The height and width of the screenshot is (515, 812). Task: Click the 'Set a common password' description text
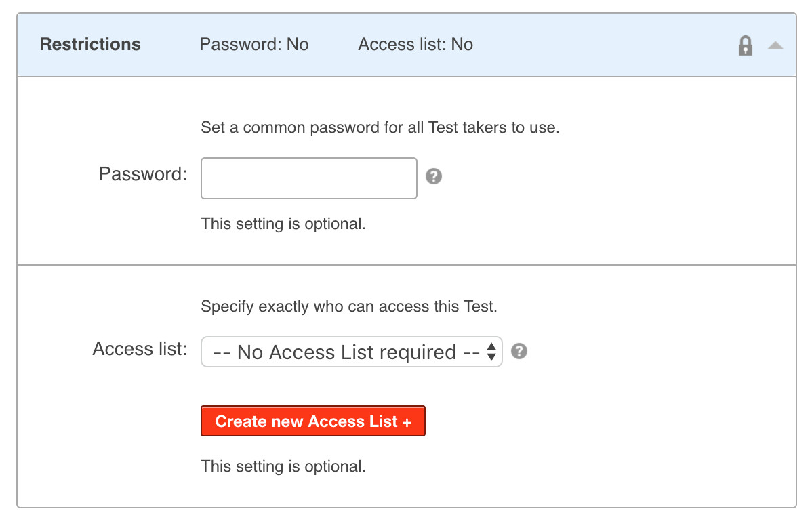(380, 127)
